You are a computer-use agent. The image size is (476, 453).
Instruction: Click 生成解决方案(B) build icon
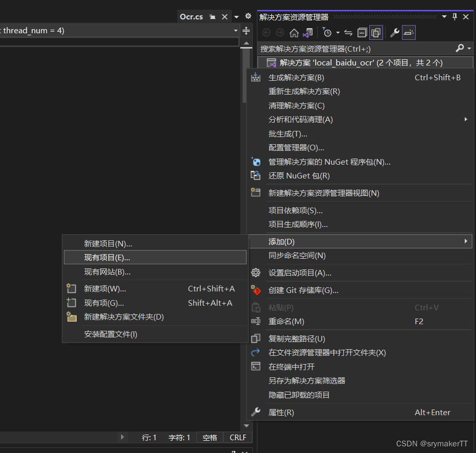[x=255, y=77]
